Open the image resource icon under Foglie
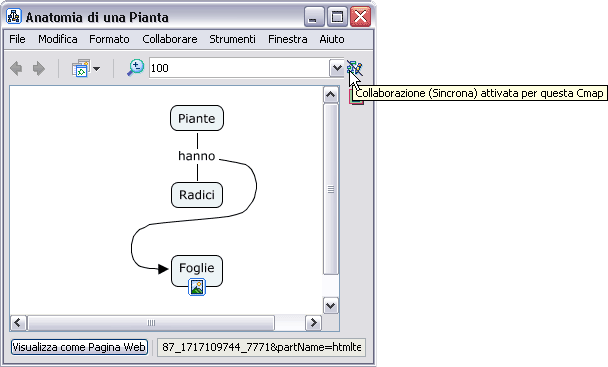The width and height of the screenshot is (608, 367). 197,287
